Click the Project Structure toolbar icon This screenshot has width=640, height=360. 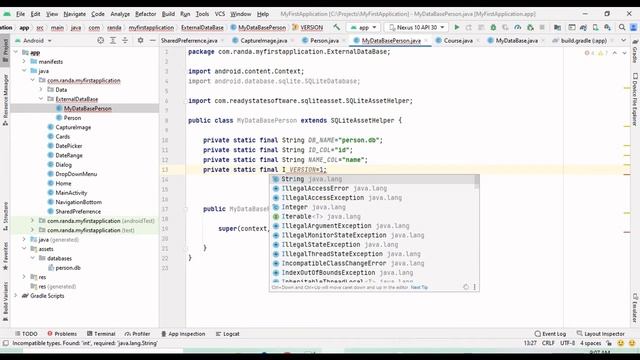557,27
